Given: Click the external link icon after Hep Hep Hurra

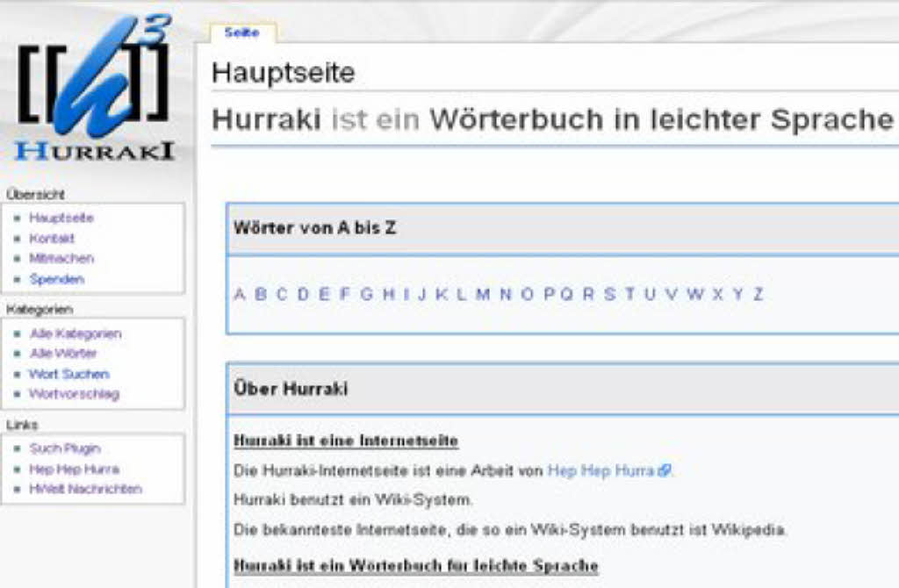Looking at the screenshot, I should (665, 471).
